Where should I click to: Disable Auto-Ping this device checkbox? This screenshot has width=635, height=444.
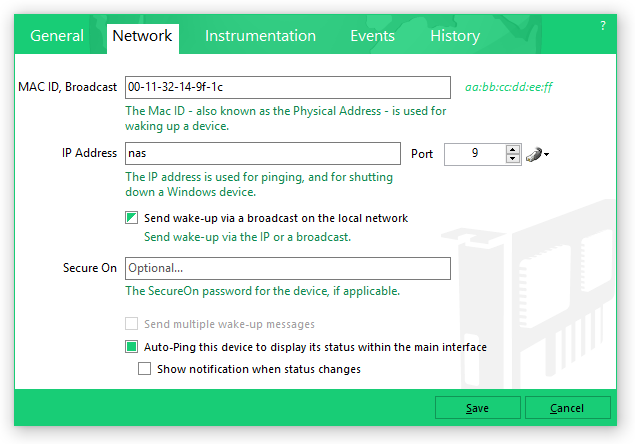[131, 347]
